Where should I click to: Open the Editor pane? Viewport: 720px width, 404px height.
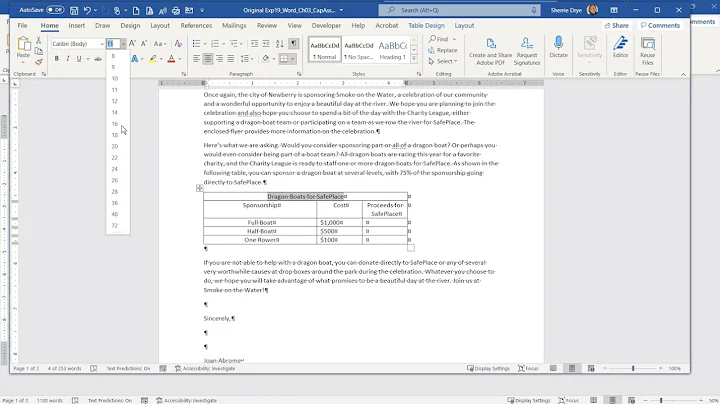click(620, 48)
